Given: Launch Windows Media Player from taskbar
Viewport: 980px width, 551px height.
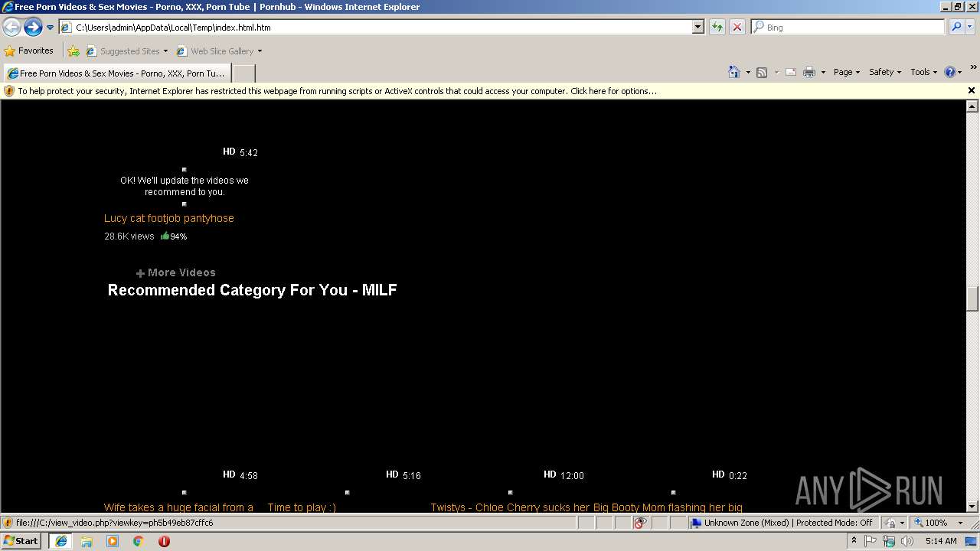Looking at the screenshot, I should pyautogui.click(x=113, y=541).
